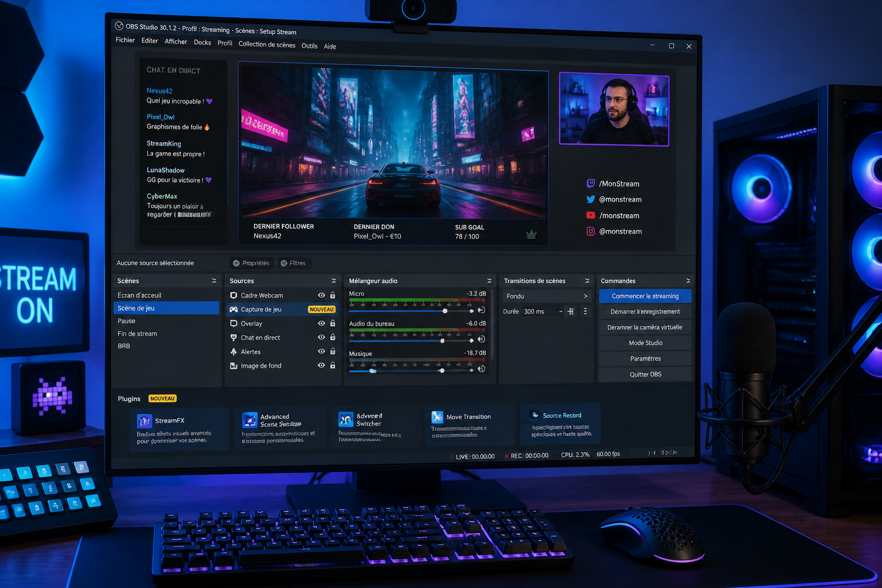Click the Micro volume slider handle
882x588 pixels.
point(445,311)
